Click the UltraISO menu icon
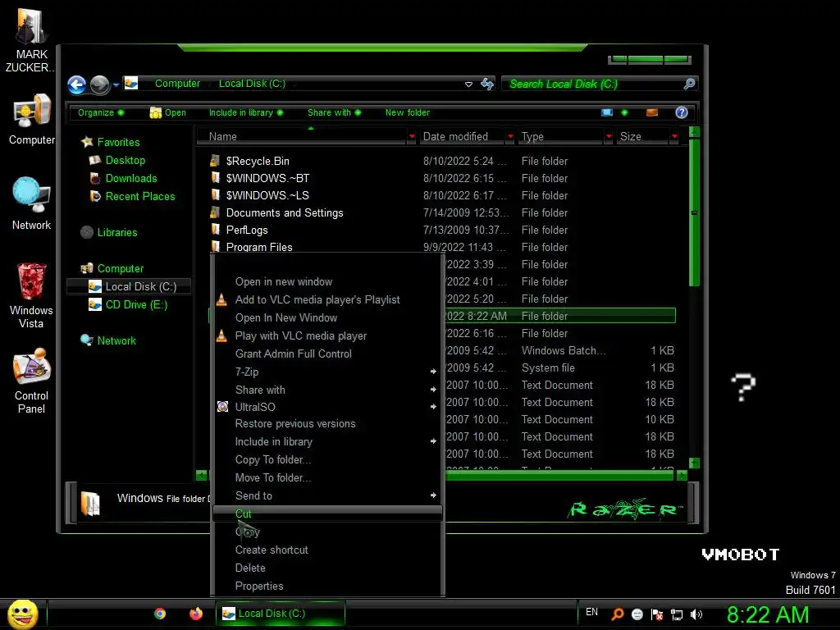The height and width of the screenshot is (630, 840). [222, 407]
